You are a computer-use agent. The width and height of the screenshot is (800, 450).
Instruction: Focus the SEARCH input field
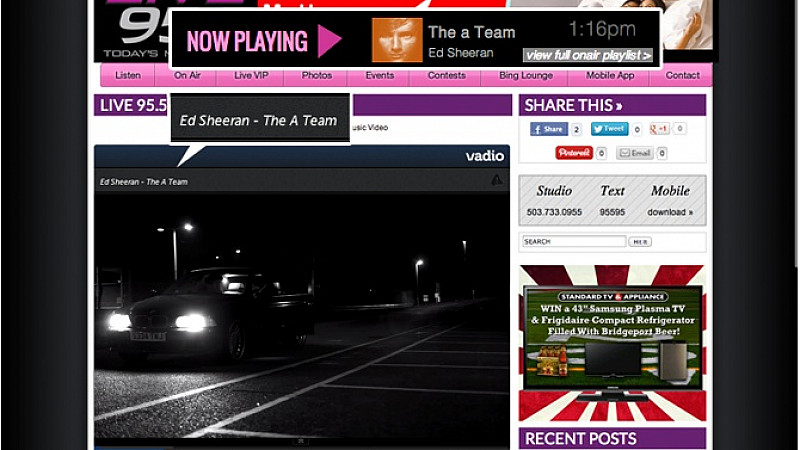click(x=573, y=241)
